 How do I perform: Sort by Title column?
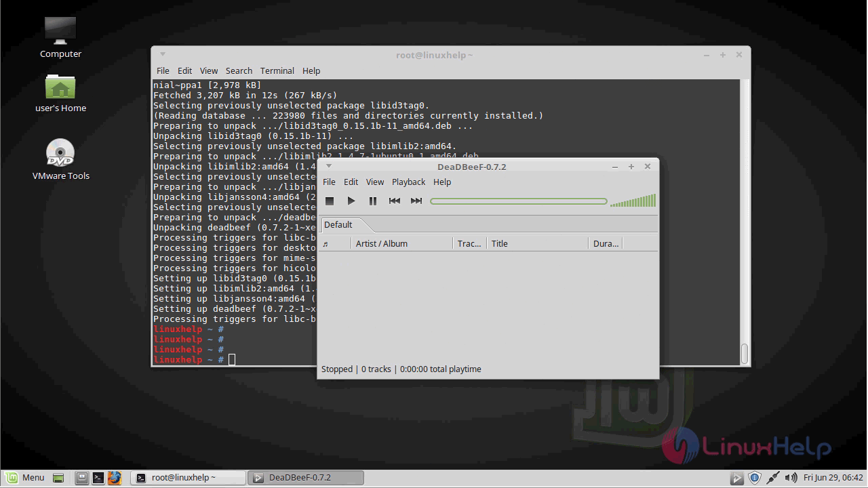[538, 243]
